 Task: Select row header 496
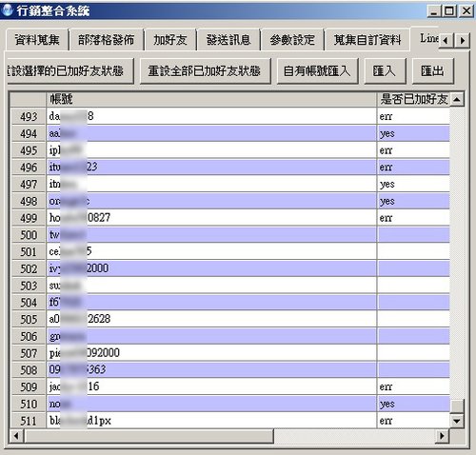point(29,168)
